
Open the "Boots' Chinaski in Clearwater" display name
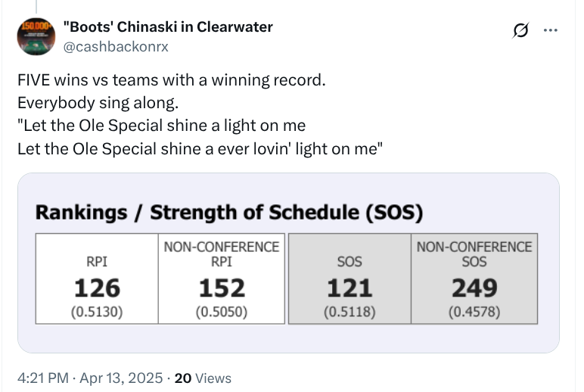[168, 26]
